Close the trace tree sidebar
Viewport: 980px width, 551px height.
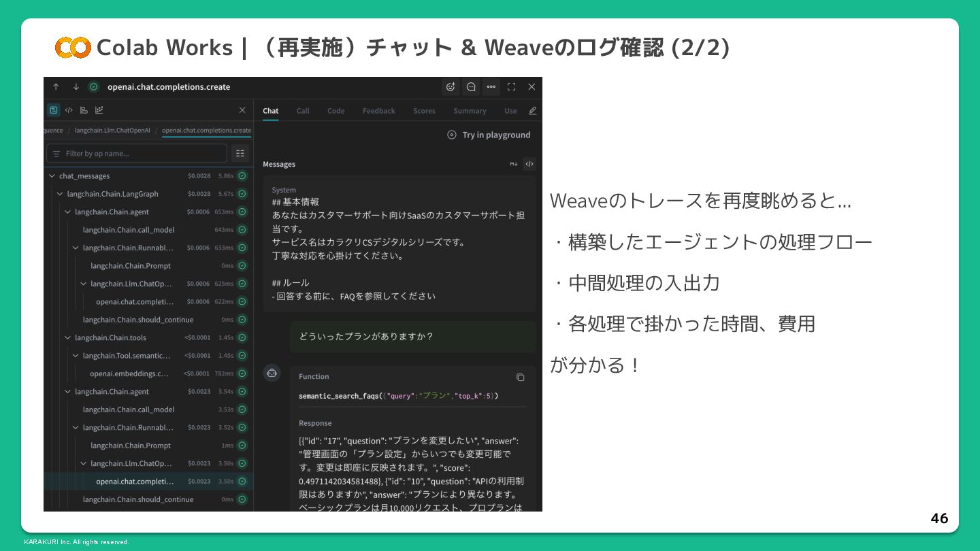[x=242, y=110]
